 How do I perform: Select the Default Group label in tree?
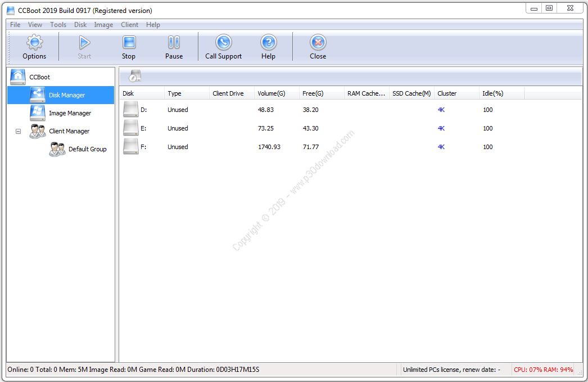(x=87, y=149)
